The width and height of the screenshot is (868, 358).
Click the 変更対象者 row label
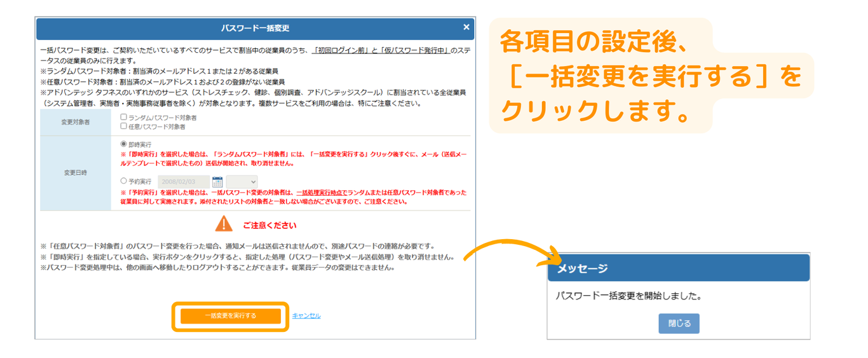coord(75,122)
